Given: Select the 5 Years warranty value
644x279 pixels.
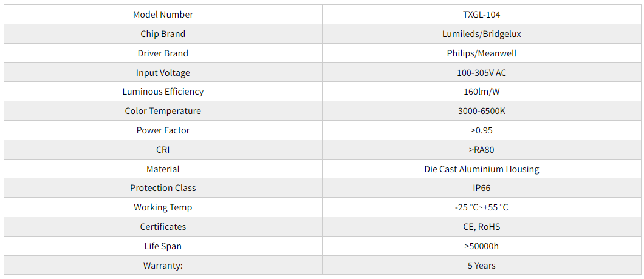Looking at the screenshot, I should tap(481, 266).
